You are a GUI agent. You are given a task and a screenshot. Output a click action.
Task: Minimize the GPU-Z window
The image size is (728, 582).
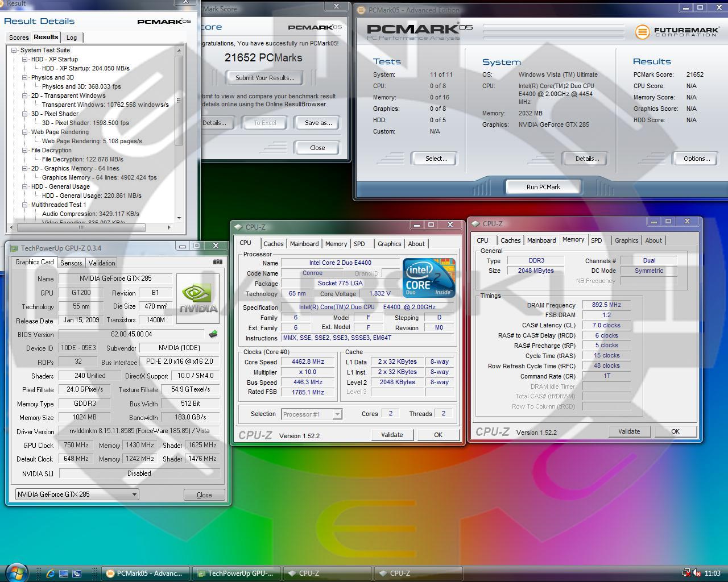(x=182, y=246)
